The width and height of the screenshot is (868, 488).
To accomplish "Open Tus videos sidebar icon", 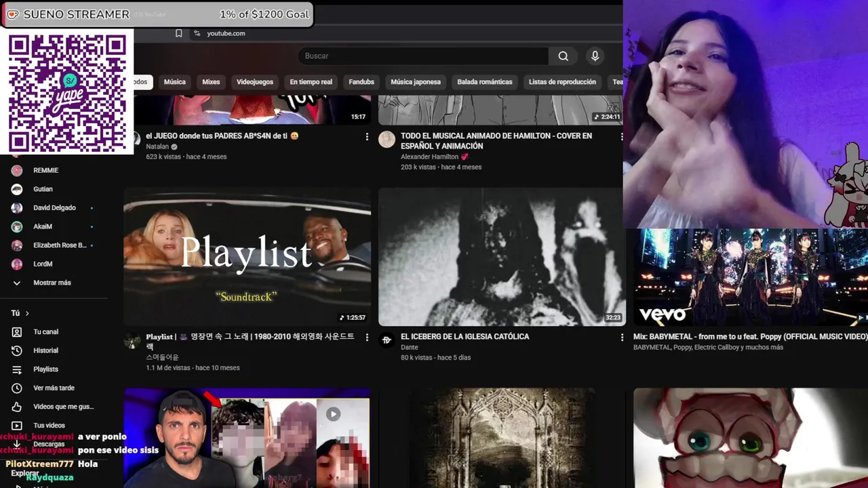I will tap(17, 426).
